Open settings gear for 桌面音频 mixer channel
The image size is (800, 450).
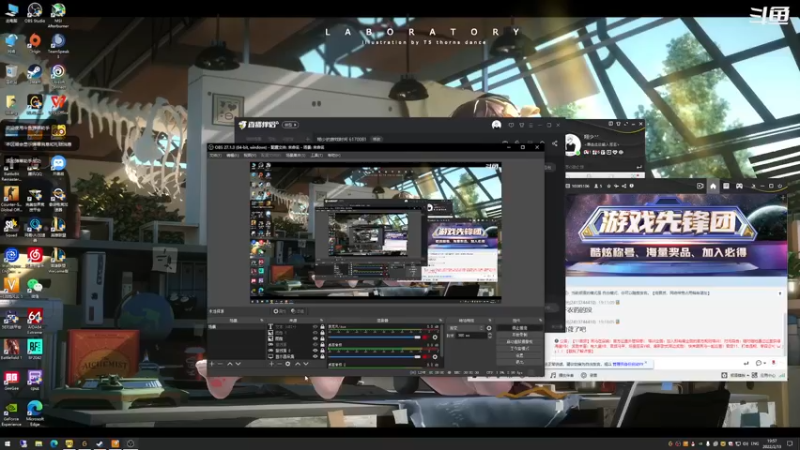tap(435, 357)
